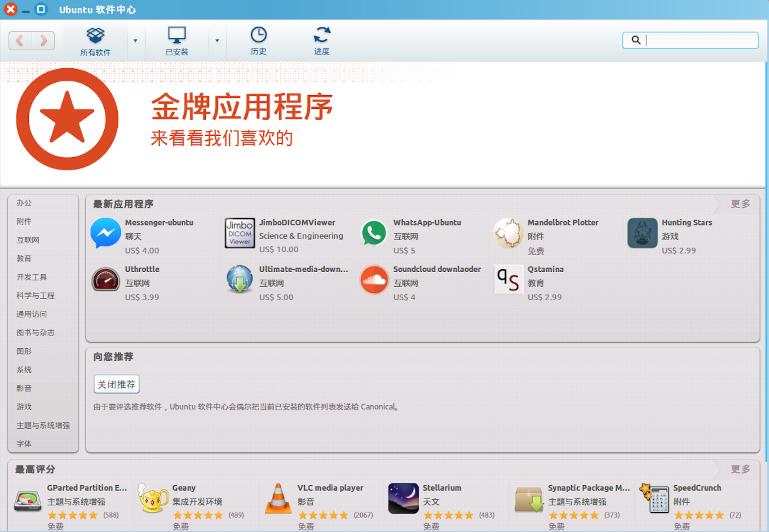Click the Messenger-ubuntu app icon
769x532 pixels.
[x=106, y=233]
